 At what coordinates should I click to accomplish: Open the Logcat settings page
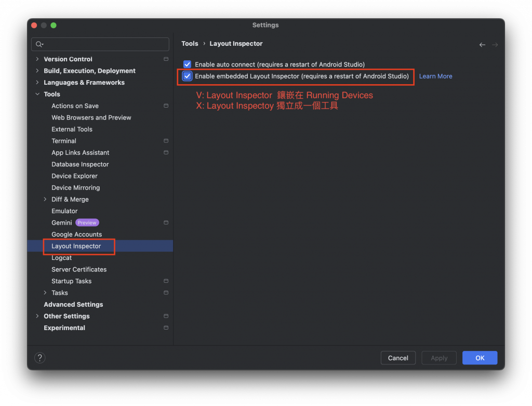click(x=61, y=258)
